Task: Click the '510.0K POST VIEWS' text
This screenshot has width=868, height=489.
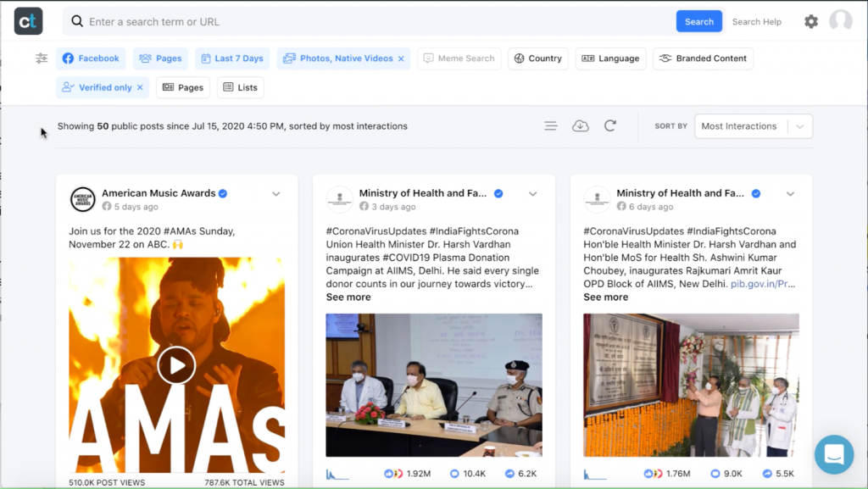Action: 107,482
